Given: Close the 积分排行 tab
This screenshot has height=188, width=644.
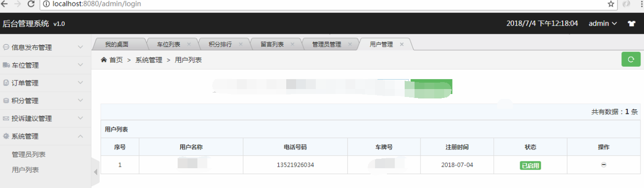Looking at the screenshot, I should tap(241, 44).
